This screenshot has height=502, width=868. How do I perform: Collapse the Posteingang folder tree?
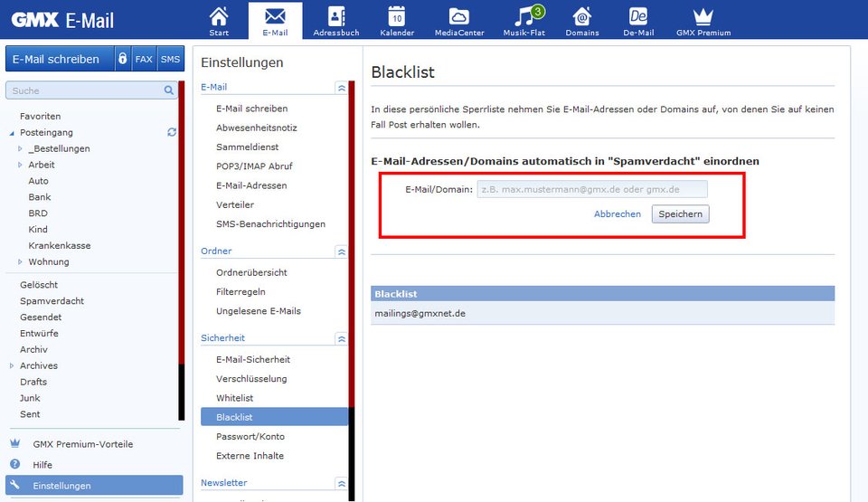click(12, 133)
